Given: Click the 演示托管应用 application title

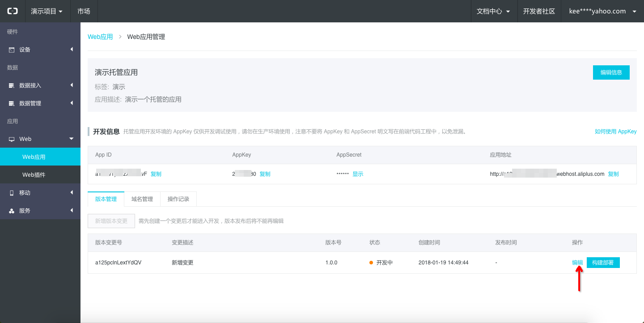Looking at the screenshot, I should pos(116,72).
